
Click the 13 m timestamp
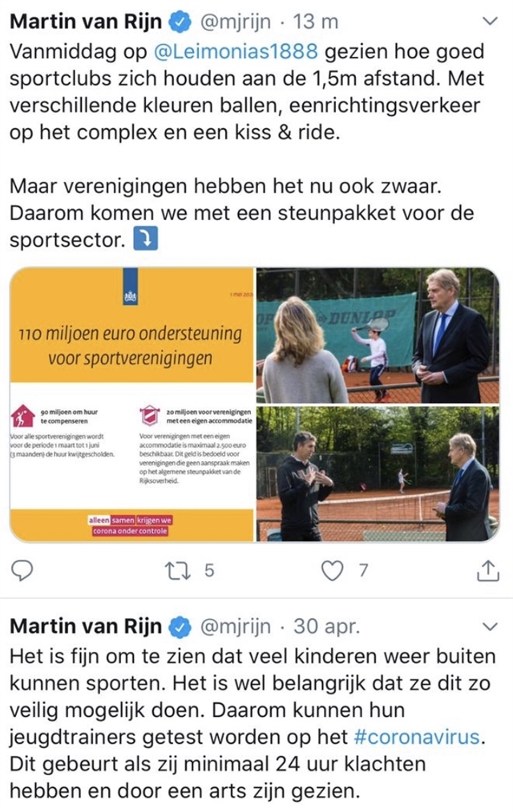316,22
